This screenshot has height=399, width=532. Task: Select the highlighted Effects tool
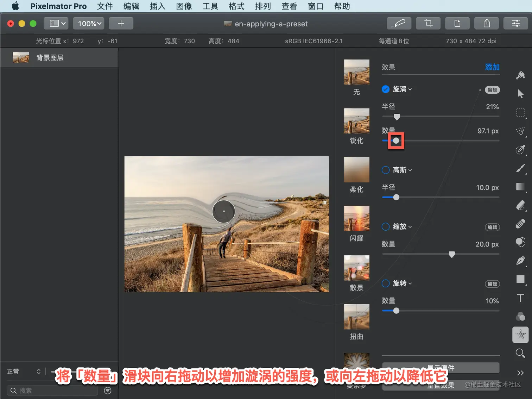coord(520,335)
